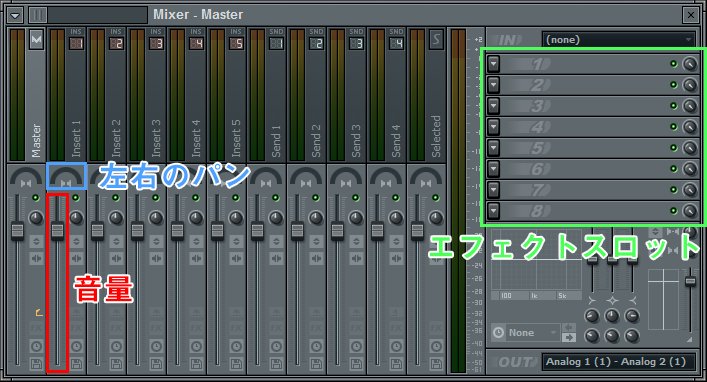The image size is (707, 382).
Task: Click the floppy disk save icon on Send 2
Action: [x=316, y=364]
